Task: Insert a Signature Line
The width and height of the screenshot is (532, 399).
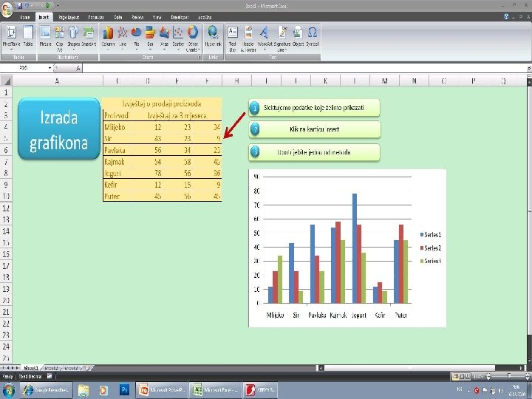Action: [282, 38]
